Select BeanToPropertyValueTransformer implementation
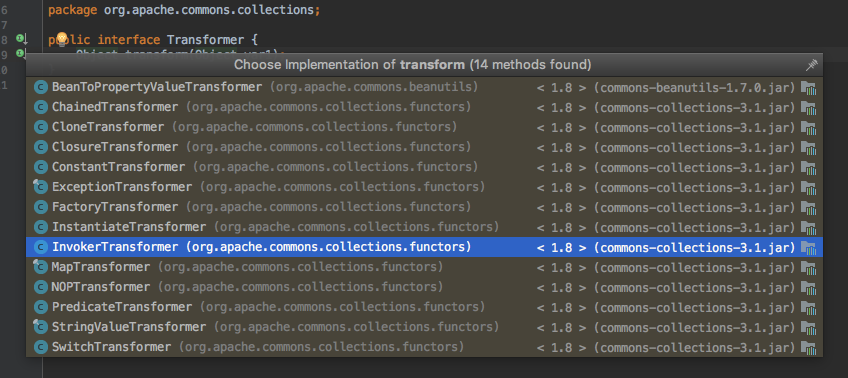The image size is (848, 378). tap(425, 87)
